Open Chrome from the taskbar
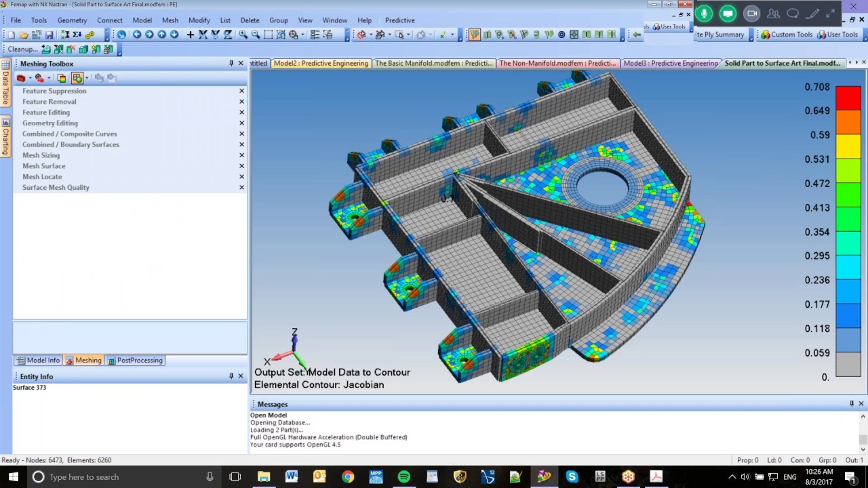This screenshot has width=868, height=488. tap(347, 476)
